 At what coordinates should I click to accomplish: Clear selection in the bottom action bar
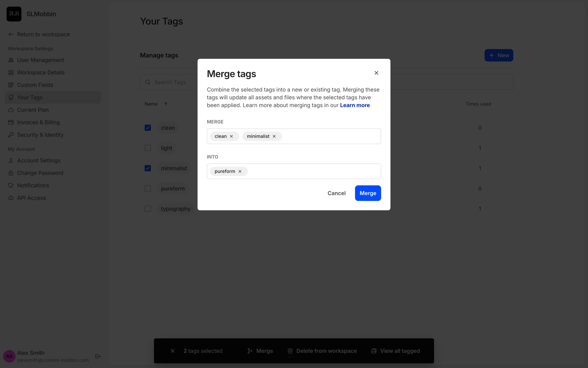[x=173, y=351]
